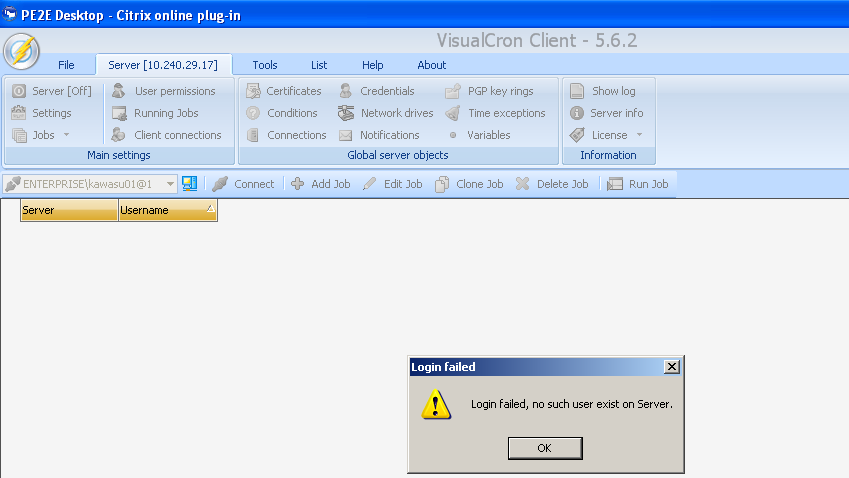Sort by the Username column header
The height and width of the screenshot is (478, 849).
pyautogui.click(x=167, y=211)
